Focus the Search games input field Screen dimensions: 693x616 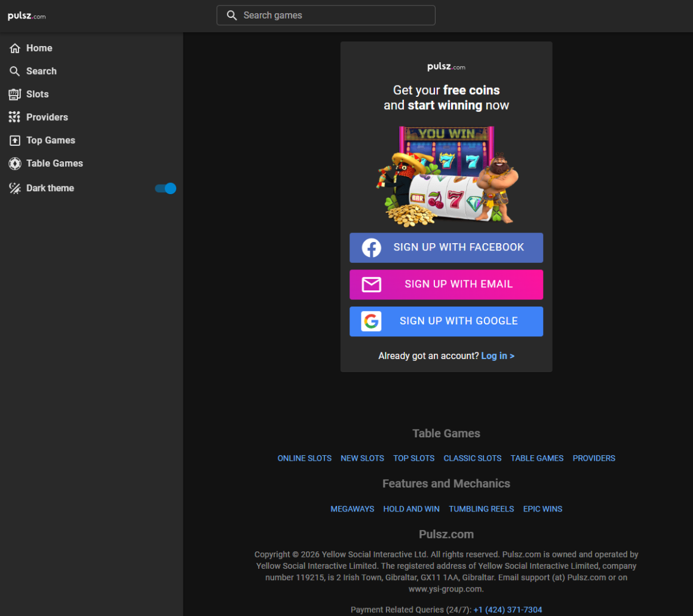(326, 16)
